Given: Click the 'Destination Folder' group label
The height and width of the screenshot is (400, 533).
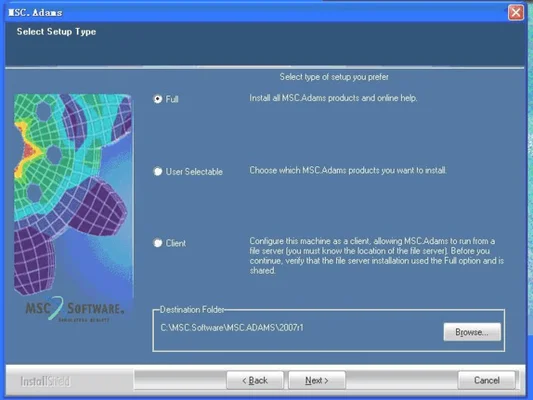Looking at the screenshot, I should click(192, 310).
